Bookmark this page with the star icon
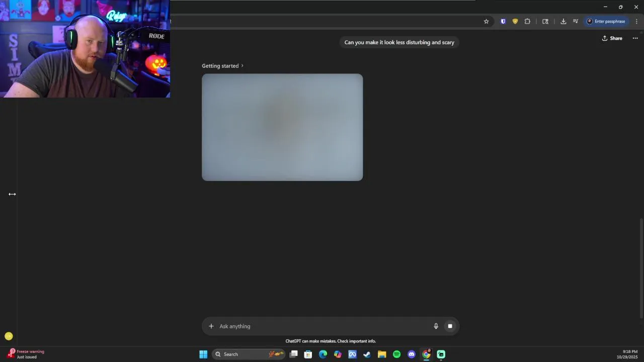 coord(486,22)
